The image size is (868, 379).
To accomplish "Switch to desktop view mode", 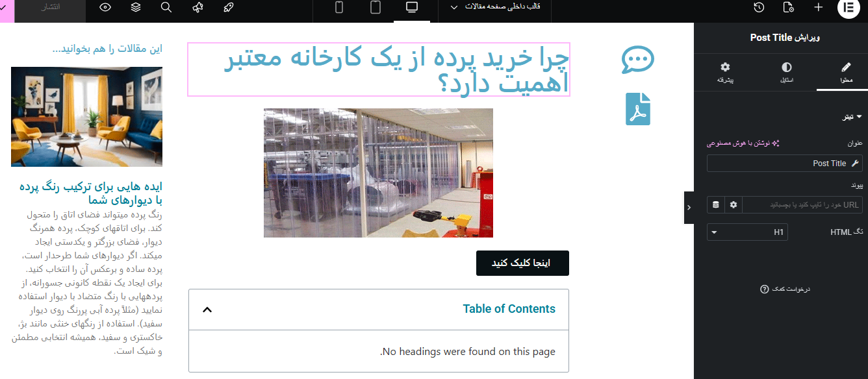I will (x=411, y=8).
